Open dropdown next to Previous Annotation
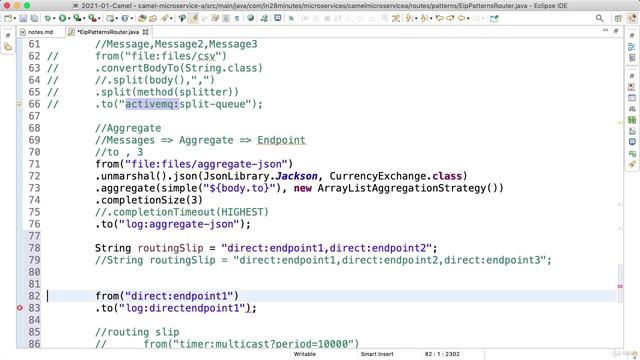The image size is (640, 360). (x=431, y=19)
